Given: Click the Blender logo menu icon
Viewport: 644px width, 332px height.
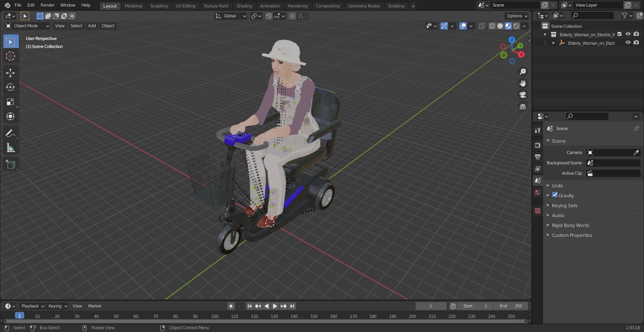Looking at the screenshot, I should click(x=7, y=5).
